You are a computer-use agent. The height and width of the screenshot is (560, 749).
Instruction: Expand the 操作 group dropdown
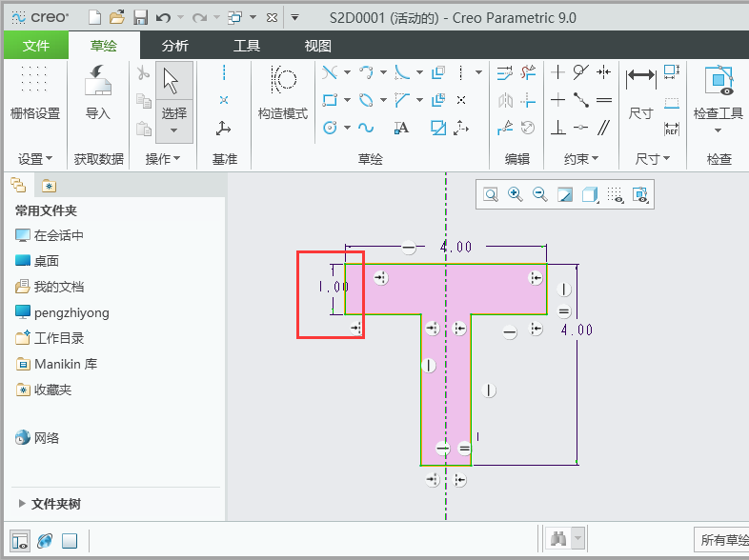(x=162, y=158)
